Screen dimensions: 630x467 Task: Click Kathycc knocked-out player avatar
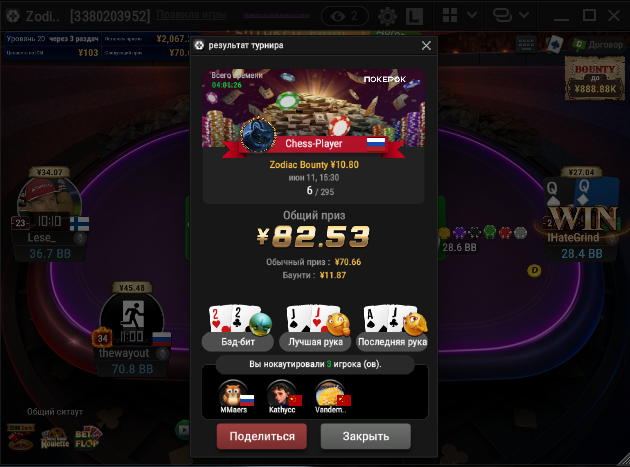coord(282,393)
